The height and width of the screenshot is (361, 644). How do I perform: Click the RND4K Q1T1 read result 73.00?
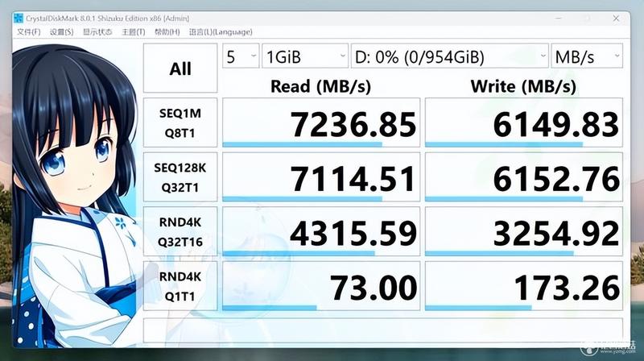tap(321, 286)
